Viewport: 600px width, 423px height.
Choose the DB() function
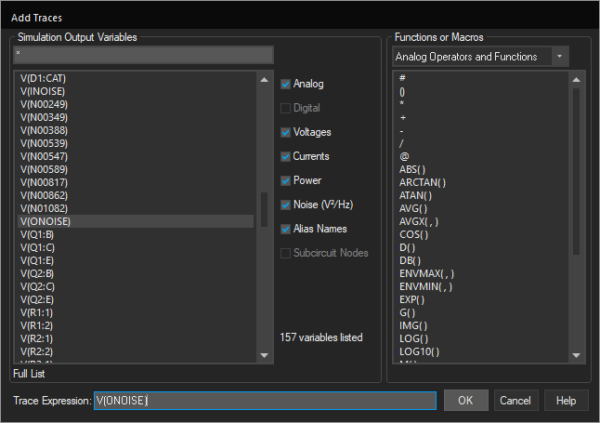(409, 259)
